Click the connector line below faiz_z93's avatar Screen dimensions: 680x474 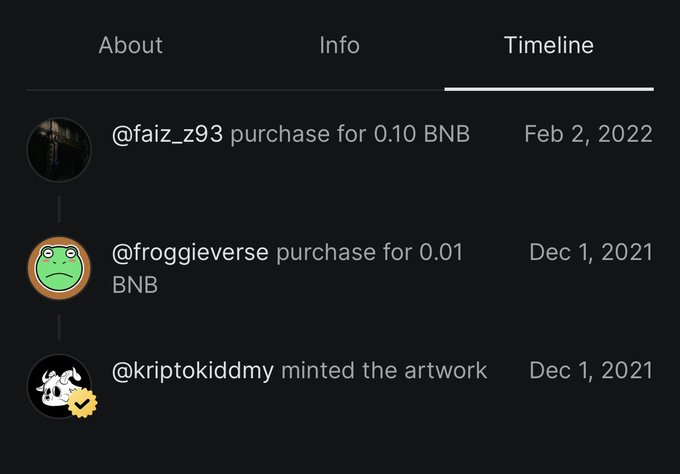click(x=59, y=209)
